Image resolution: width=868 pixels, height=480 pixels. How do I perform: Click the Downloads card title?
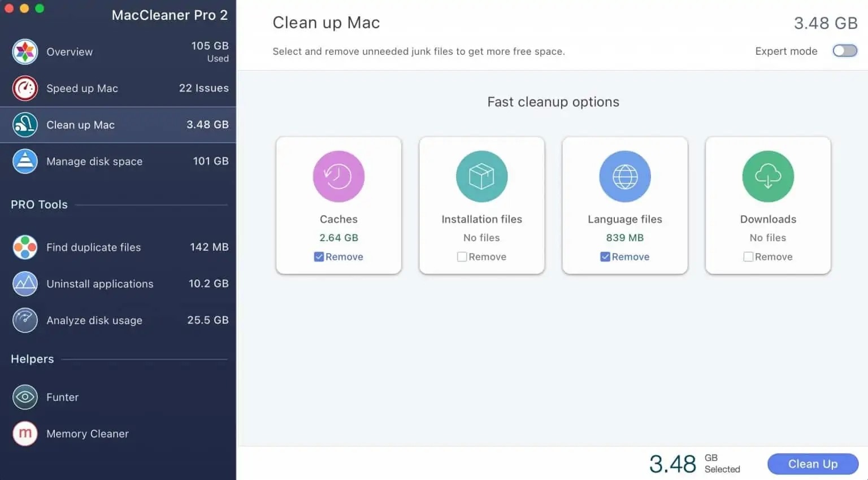(x=768, y=219)
